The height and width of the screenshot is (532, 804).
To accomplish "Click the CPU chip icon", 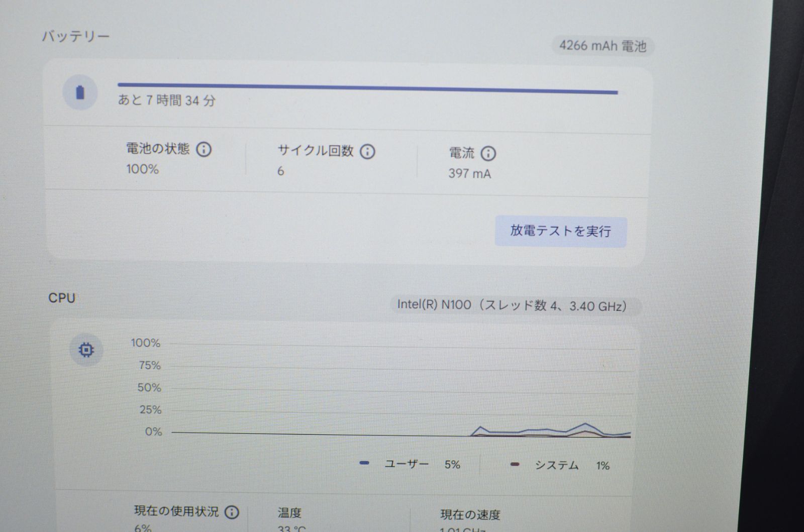I will tap(86, 350).
